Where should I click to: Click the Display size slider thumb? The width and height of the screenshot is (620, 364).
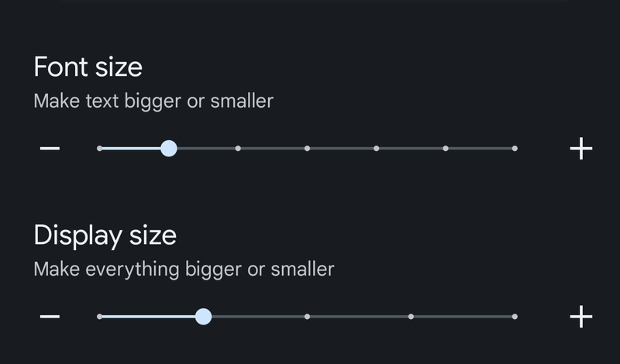tap(203, 316)
